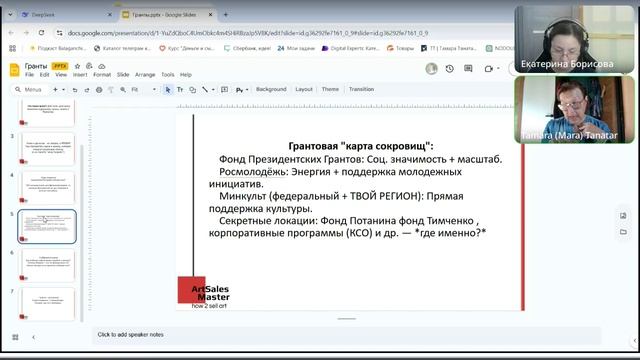Open the Shape tool

pyautogui.click(x=193, y=89)
